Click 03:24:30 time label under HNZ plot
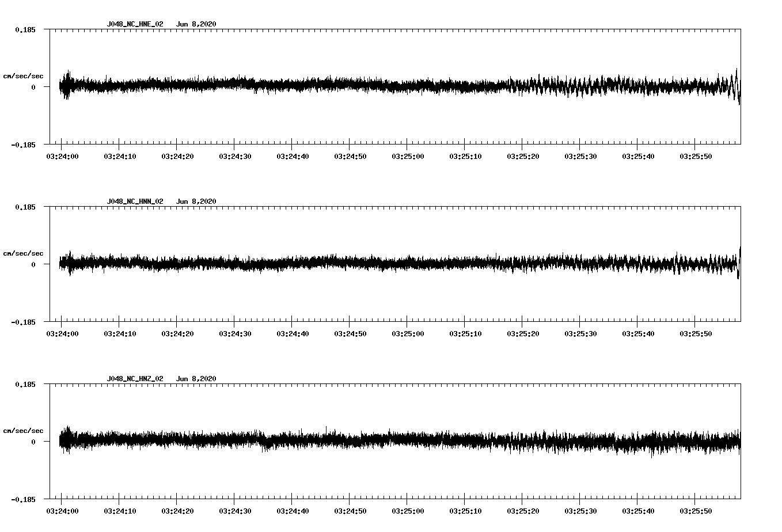The width and height of the screenshot is (782, 532). coord(234,511)
